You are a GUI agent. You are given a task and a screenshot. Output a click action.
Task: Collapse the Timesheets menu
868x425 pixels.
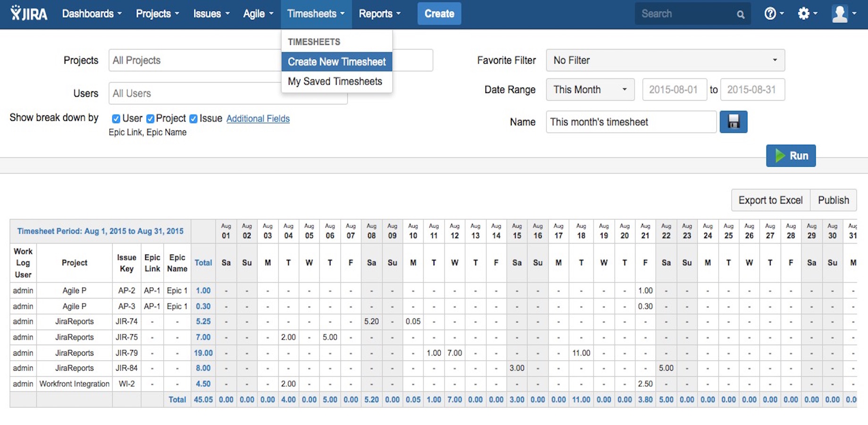(x=316, y=14)
